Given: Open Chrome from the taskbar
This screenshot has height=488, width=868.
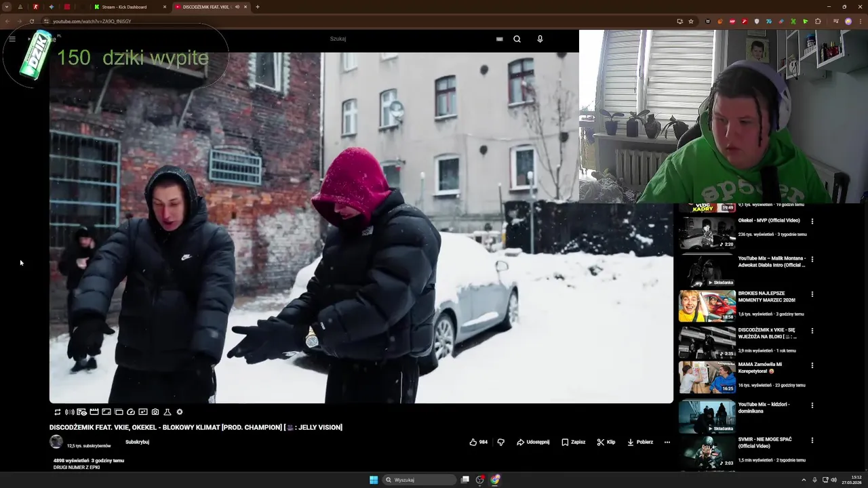Looking at the screenshot, I should tap(495, 480).
